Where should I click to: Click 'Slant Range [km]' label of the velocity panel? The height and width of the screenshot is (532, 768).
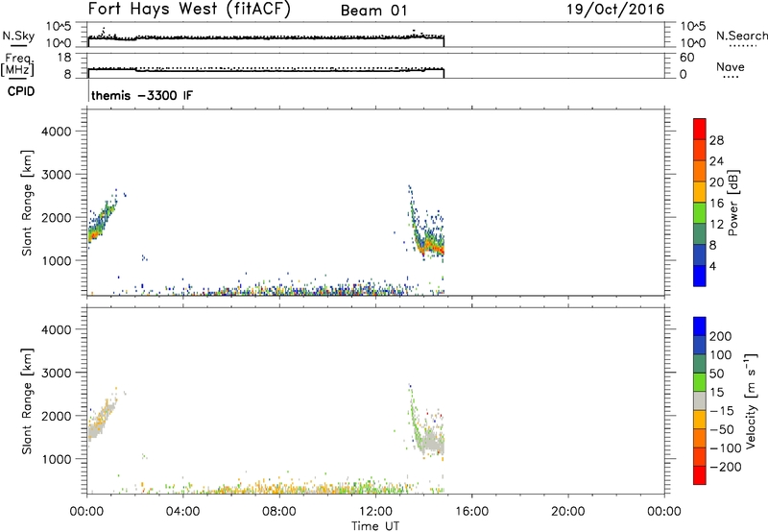[x=27, y=401]
